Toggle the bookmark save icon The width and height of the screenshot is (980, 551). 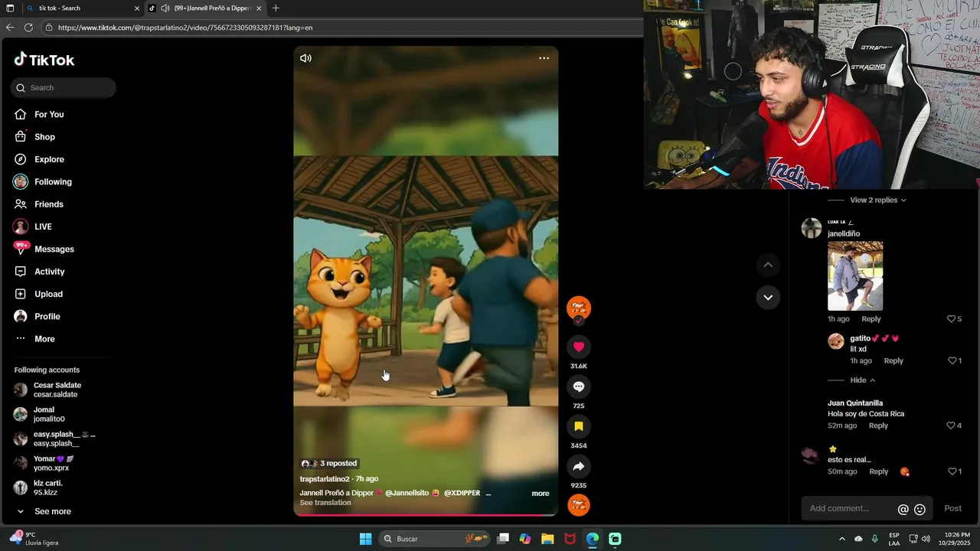click(x=579, y=426)
